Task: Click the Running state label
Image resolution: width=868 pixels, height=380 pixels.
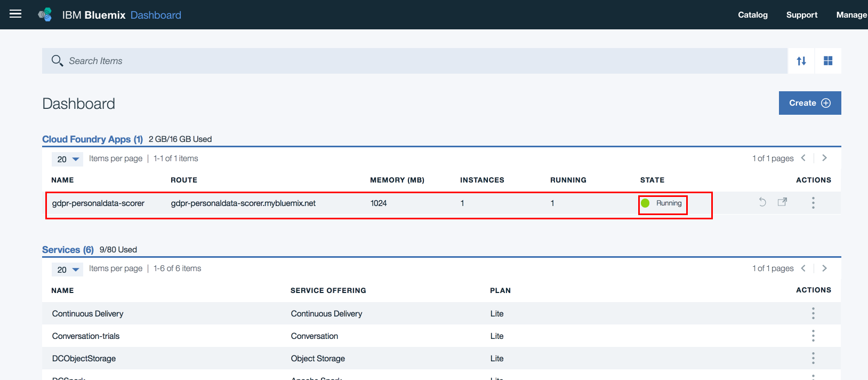Action: [x=669, y=203]
